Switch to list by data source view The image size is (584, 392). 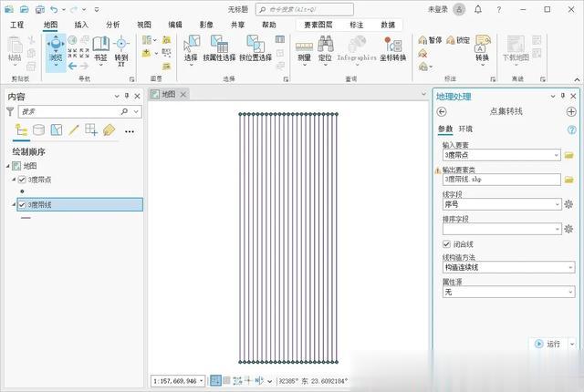pos(38,129)
